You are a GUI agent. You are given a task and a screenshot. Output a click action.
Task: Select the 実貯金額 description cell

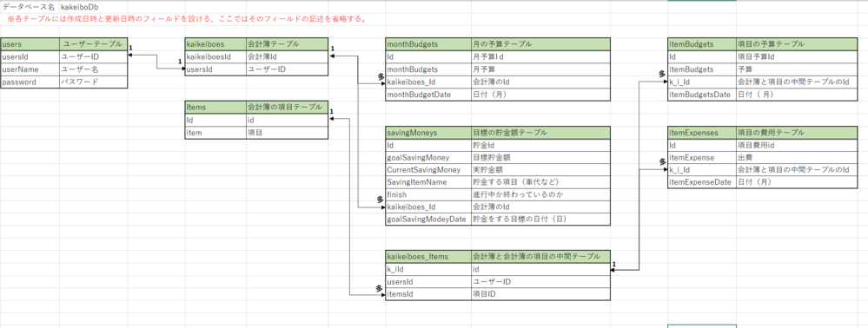point(540,170)
